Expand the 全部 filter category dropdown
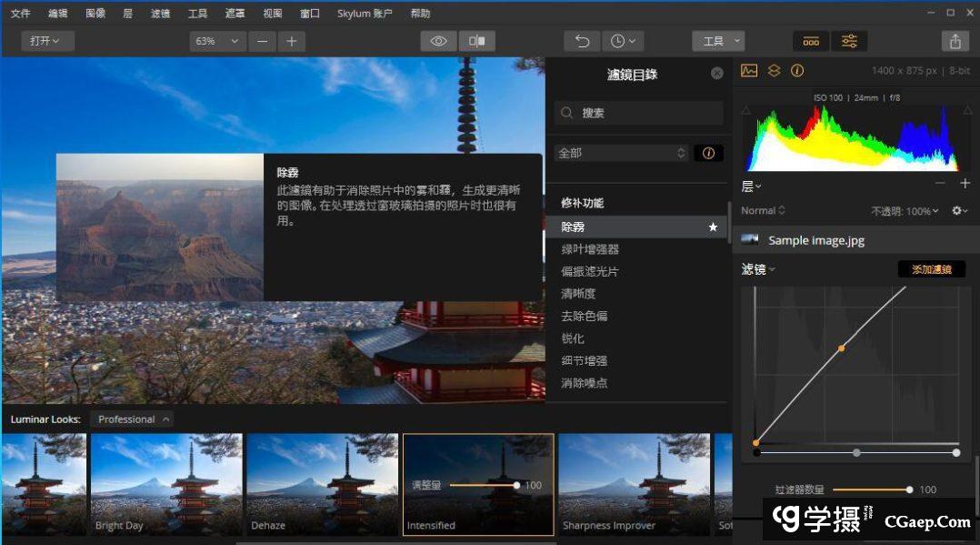 pos(622,153)
